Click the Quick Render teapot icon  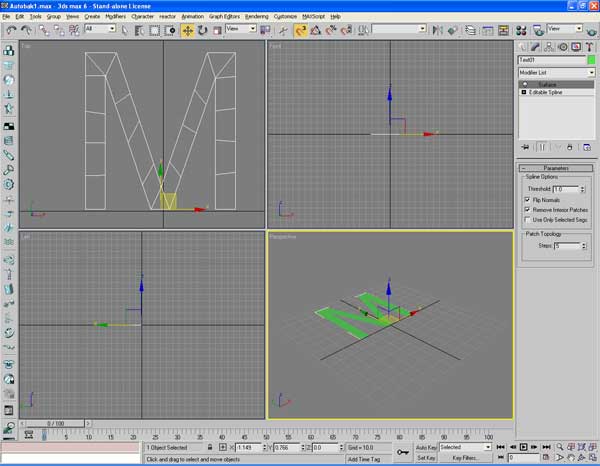pos(591,31)
